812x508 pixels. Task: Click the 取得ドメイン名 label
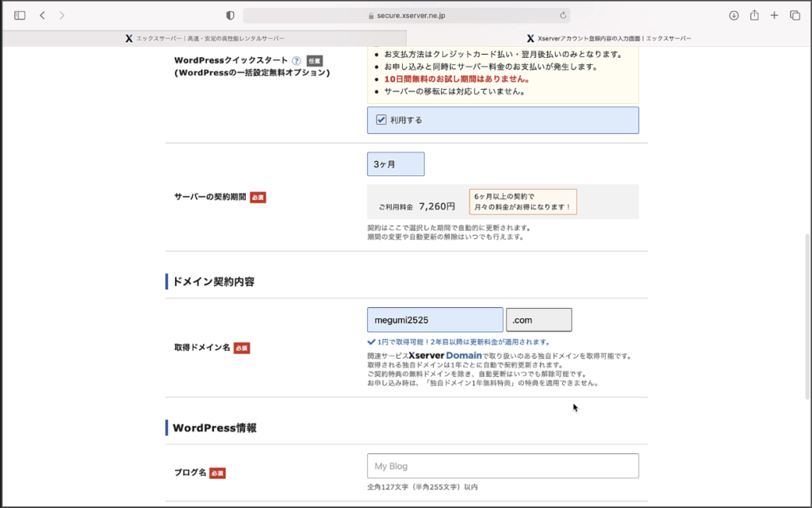[202, 348]
